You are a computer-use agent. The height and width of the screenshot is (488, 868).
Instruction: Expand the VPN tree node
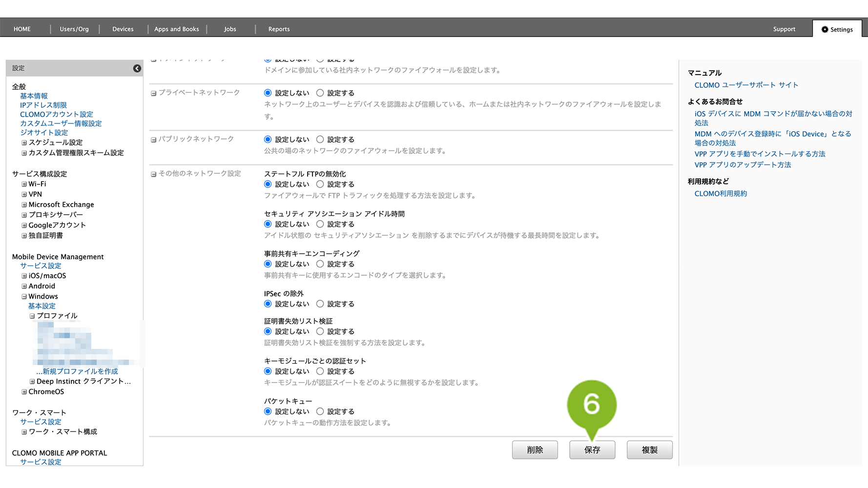point(24,195)
